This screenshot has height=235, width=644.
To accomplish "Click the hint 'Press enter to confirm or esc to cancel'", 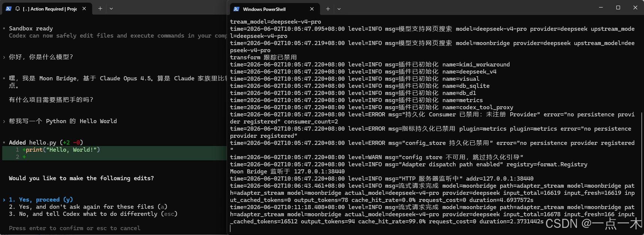I will (75, 228).
